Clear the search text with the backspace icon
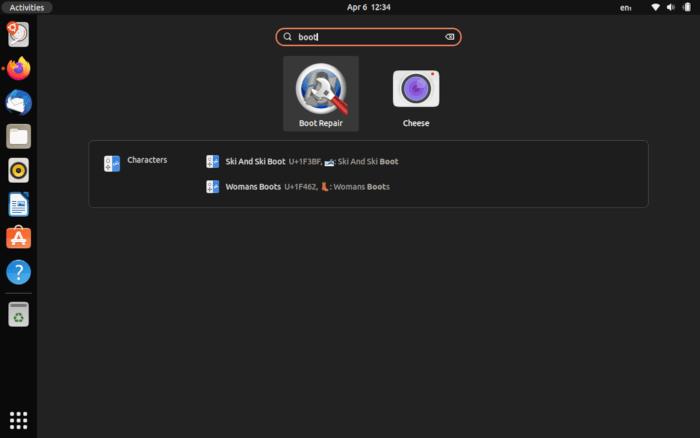 click(450, 37)
